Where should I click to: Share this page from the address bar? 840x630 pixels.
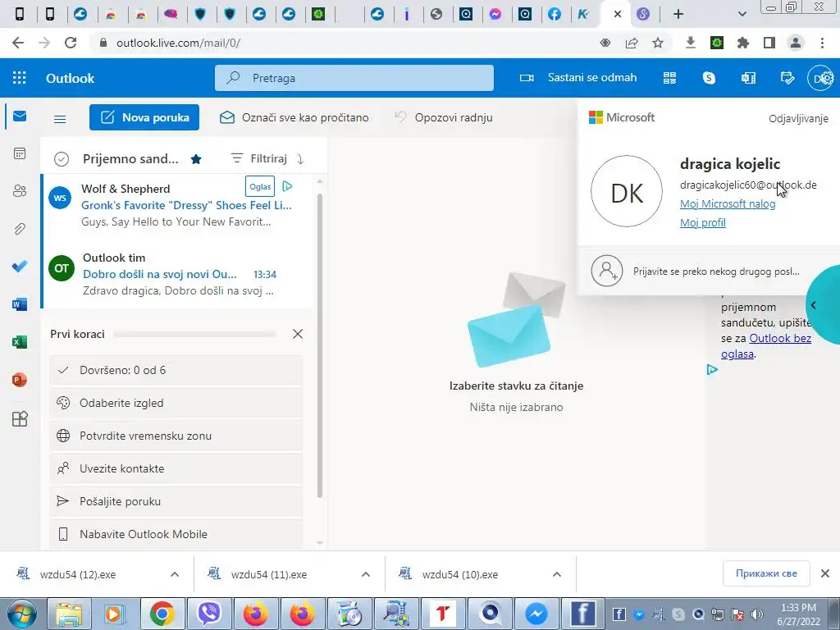click(x=632, y=43)
